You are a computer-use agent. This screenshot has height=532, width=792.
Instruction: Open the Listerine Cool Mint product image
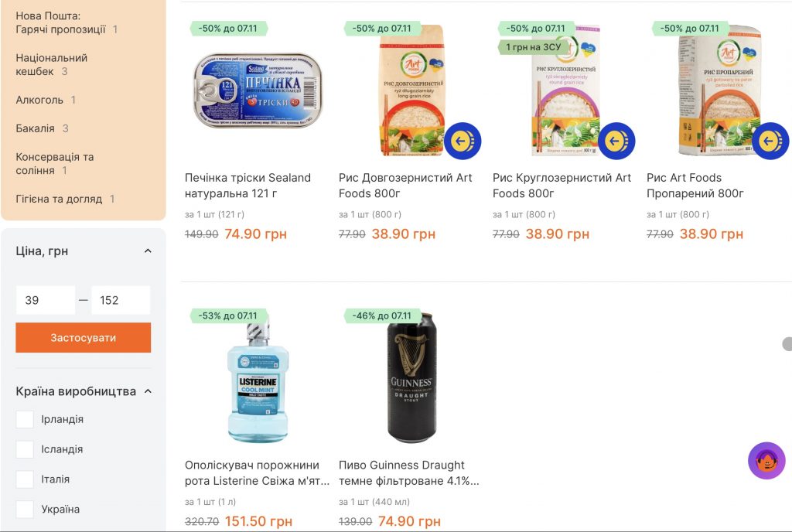pos(258,383)
